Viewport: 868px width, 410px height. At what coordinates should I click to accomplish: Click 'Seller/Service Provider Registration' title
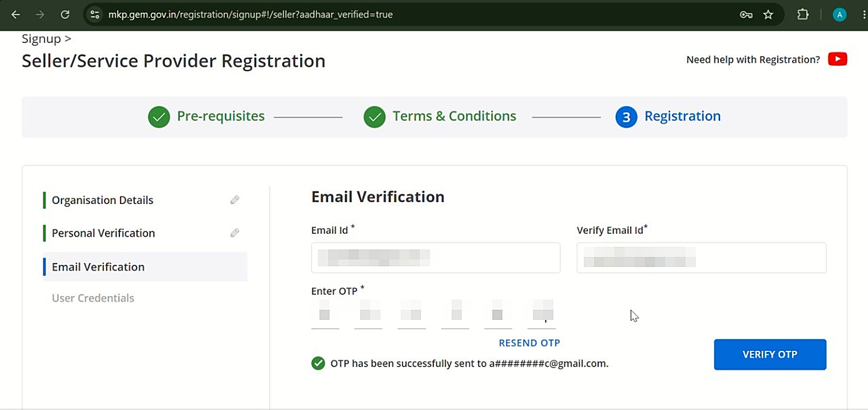pos(174,61)
